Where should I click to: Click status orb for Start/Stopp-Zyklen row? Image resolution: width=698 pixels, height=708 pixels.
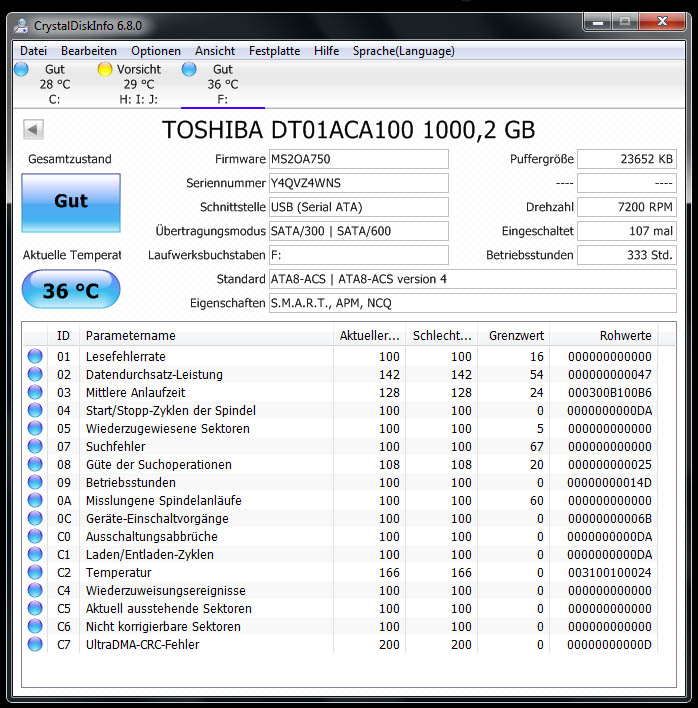pyautogui.click(x=35, y=410)
